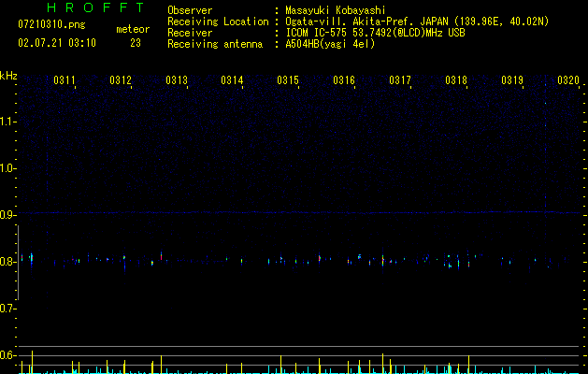Click the Observer label
Viewport: 588px width, 374px height.
pyautogui.click(x=190, y=10)
